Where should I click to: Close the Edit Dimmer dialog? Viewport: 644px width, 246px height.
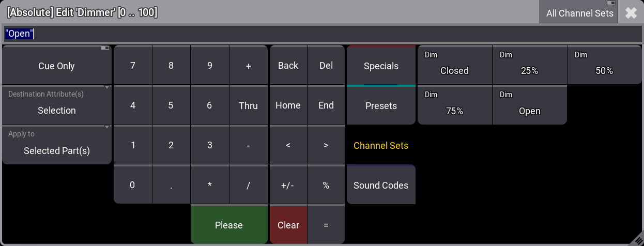[x=631, y=13]
